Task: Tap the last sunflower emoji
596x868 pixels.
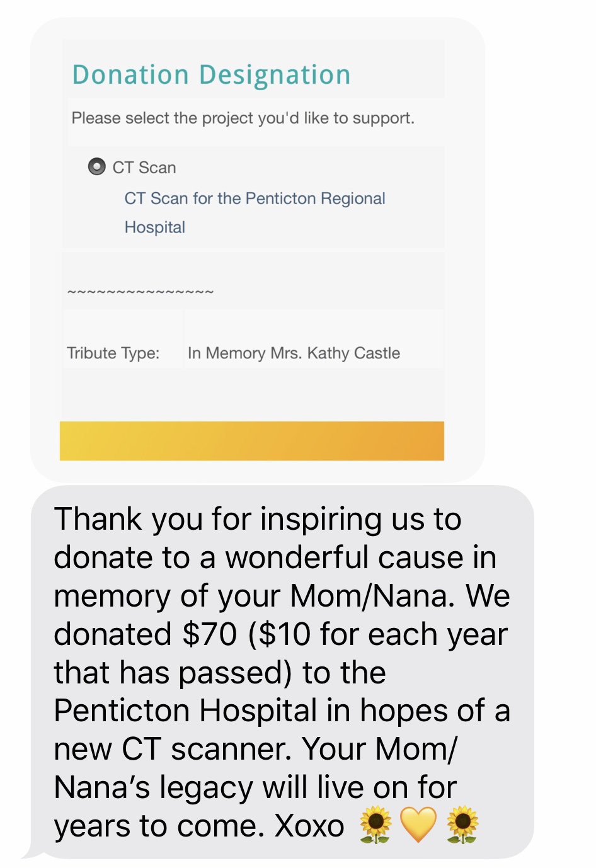Action: [x=462, y=825]
